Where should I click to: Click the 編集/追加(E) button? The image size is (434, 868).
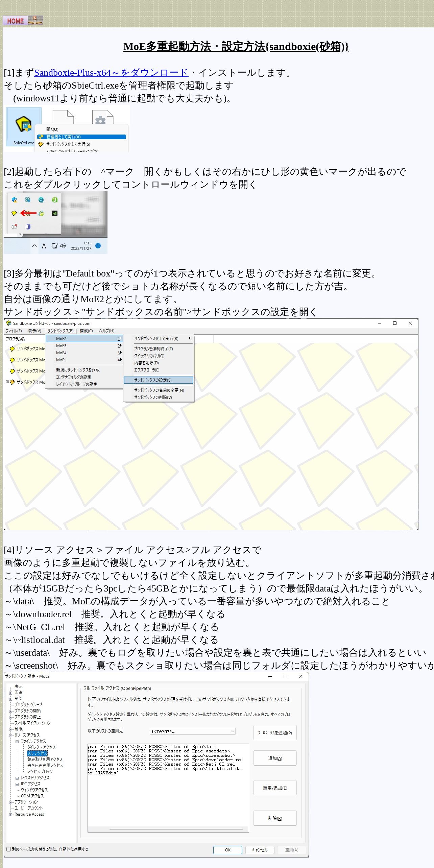[x=275, y=788]
